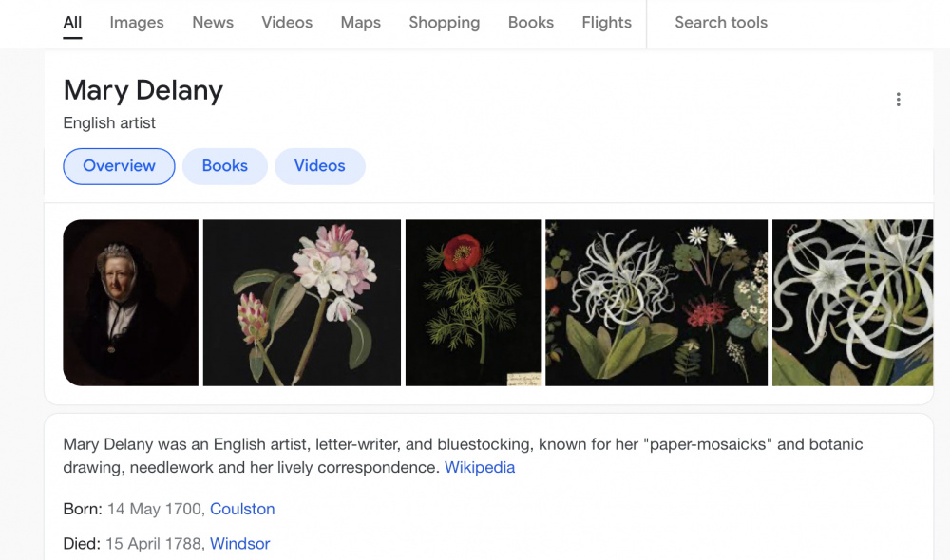Select the All search tab
Viewport: 950px width, 560px height.
pos(72,23)
